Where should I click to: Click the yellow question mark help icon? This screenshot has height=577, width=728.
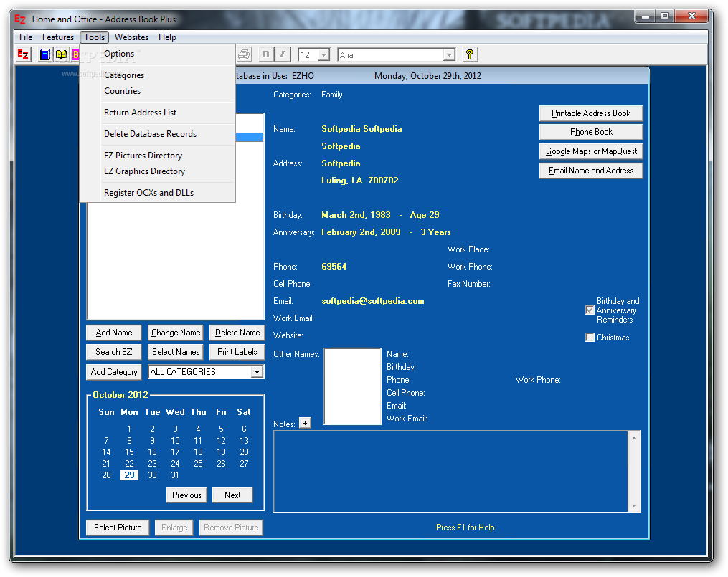(469, 54)
